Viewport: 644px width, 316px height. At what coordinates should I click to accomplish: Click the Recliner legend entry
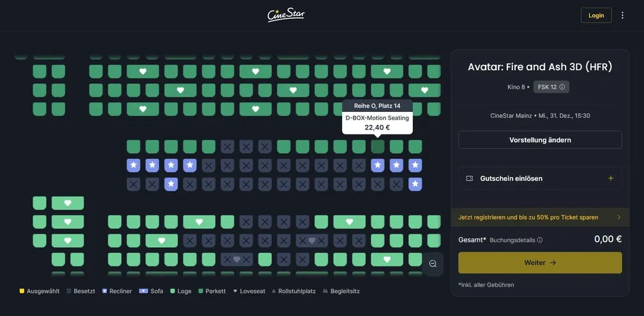[x=117, y=292]
